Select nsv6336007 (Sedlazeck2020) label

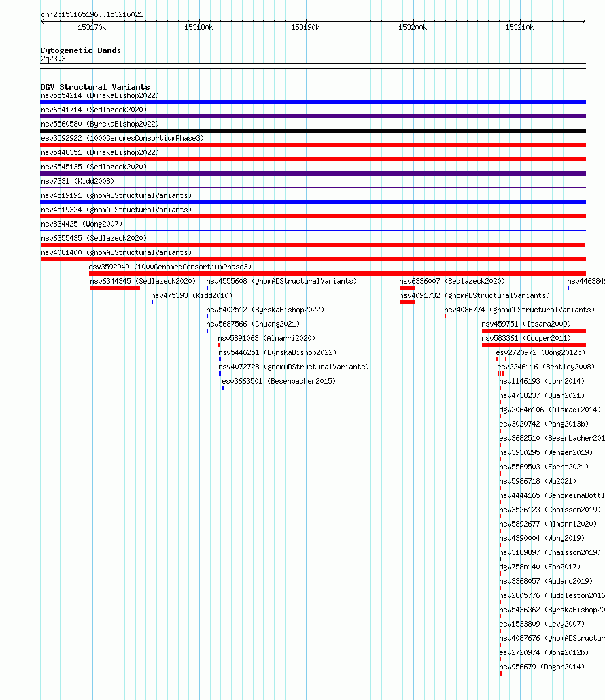click(452, 281)
